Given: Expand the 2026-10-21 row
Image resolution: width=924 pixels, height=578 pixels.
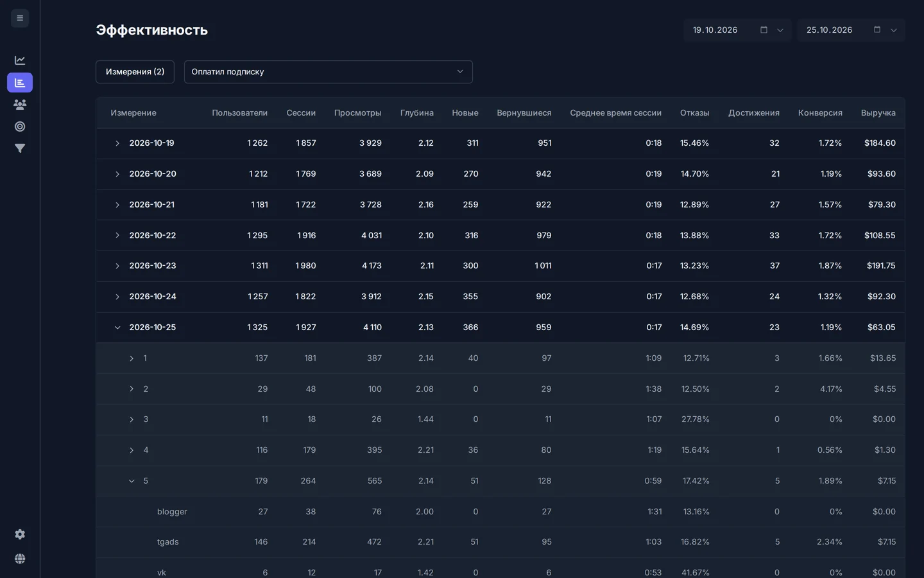Looking at the screenshot, I should pyautogui.click(x=117, y=205).
